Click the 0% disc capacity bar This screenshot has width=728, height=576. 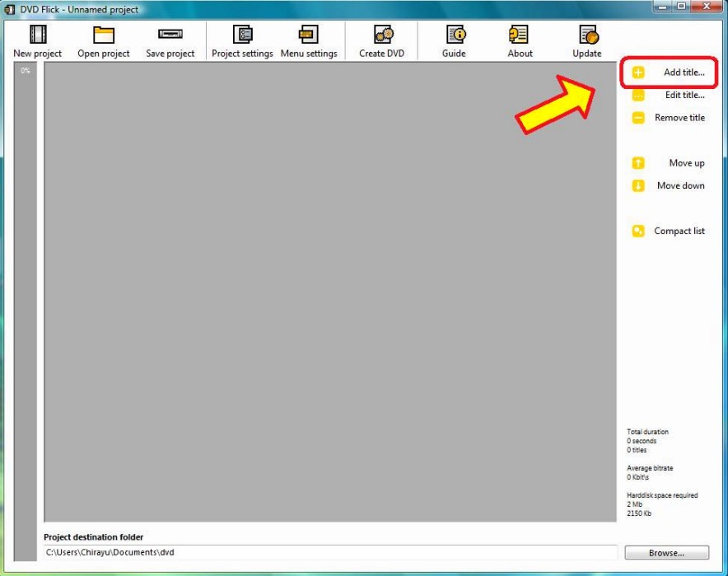pyautogui.click(x=26, y=288)
